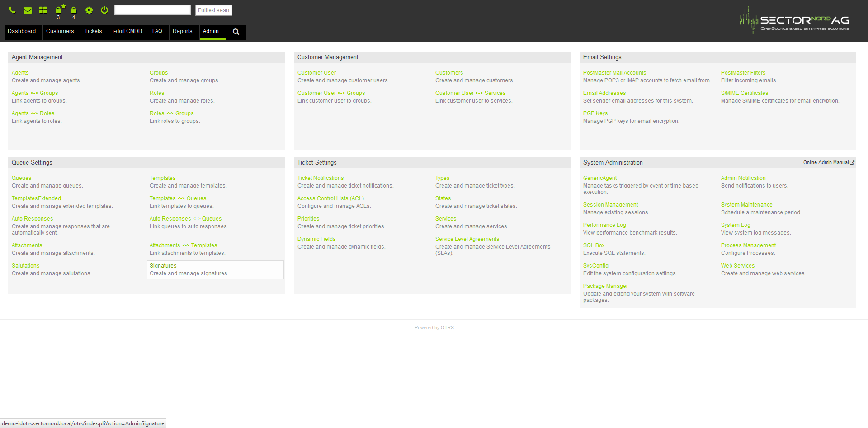Open Ticket Notifications link
This screenshot has height=428, width=868.
pos(321,178)
